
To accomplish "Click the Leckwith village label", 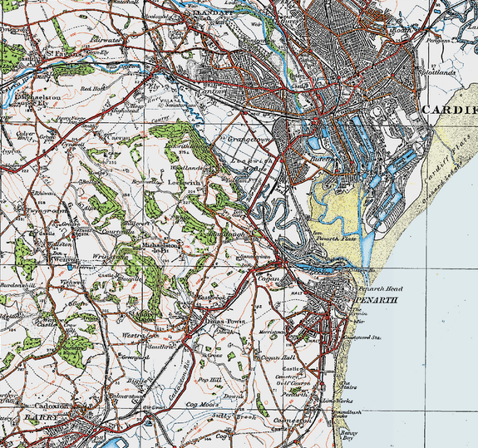I will 185,183.
